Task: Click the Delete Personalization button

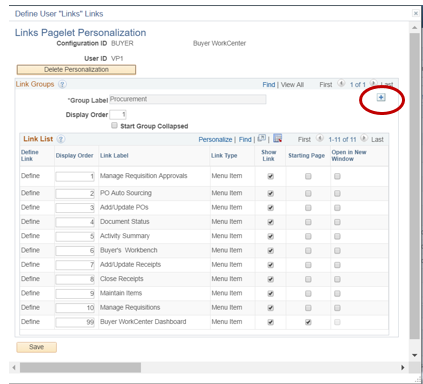Action: pyautogui.click(x=76, y=70)
